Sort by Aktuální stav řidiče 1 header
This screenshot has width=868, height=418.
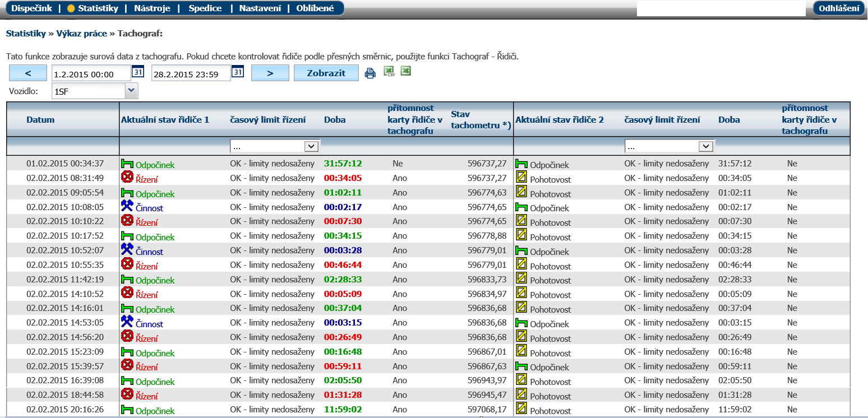point(165,120)
